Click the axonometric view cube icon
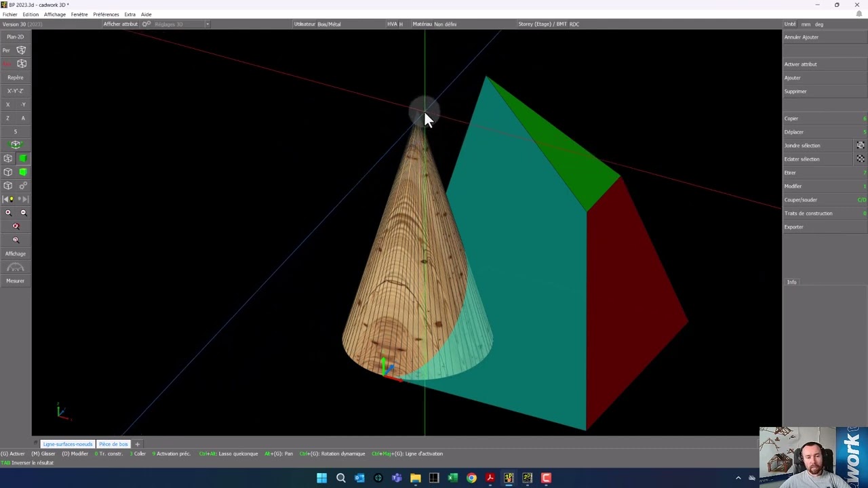868x488 pixels. point(21,64)
